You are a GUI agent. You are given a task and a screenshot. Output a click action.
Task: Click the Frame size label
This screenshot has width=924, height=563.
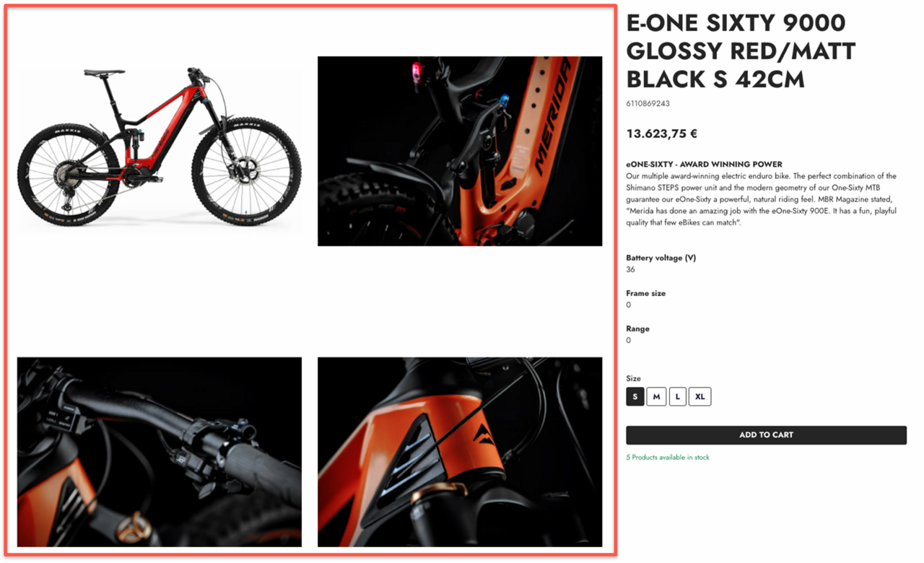(645, 293)
